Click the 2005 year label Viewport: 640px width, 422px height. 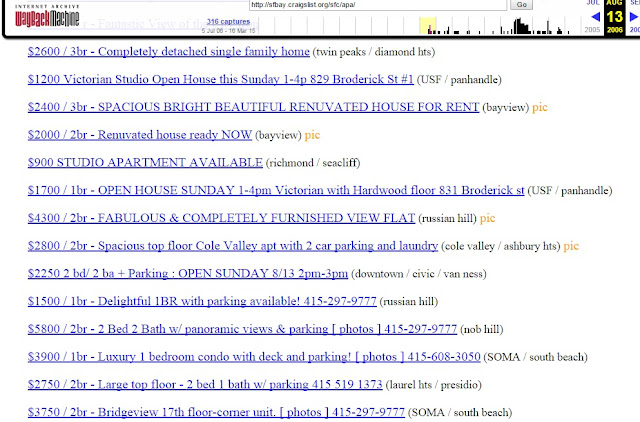coord(592,30)
